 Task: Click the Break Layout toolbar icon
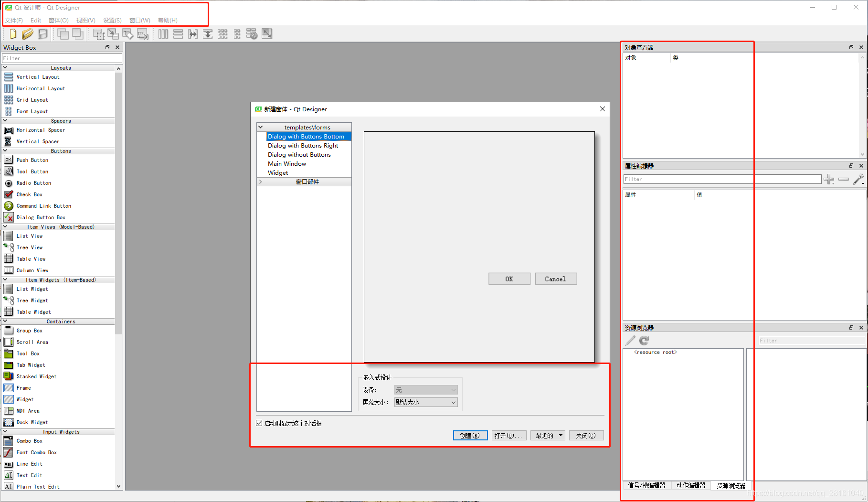pyautogui.click(x=252, y=34)
